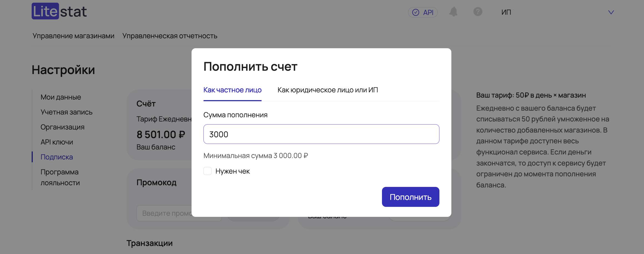Switch to Как частное лицо tab
This screenshot has height=254, width=644.
pyautogui.click(x=232, y=90)
